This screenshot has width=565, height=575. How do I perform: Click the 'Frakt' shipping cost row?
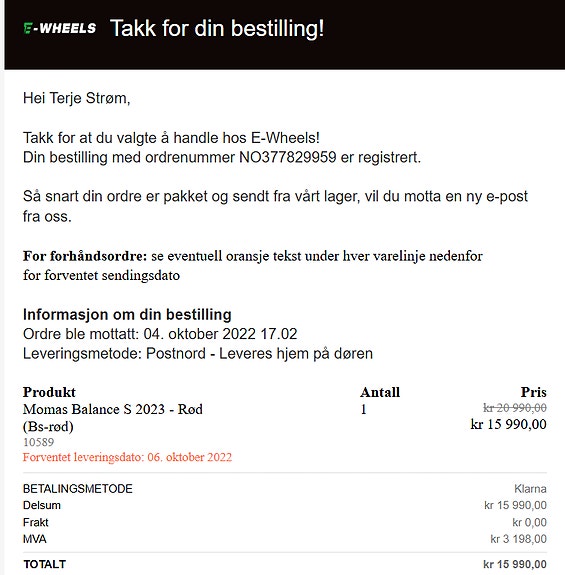(x=285, y=522)
